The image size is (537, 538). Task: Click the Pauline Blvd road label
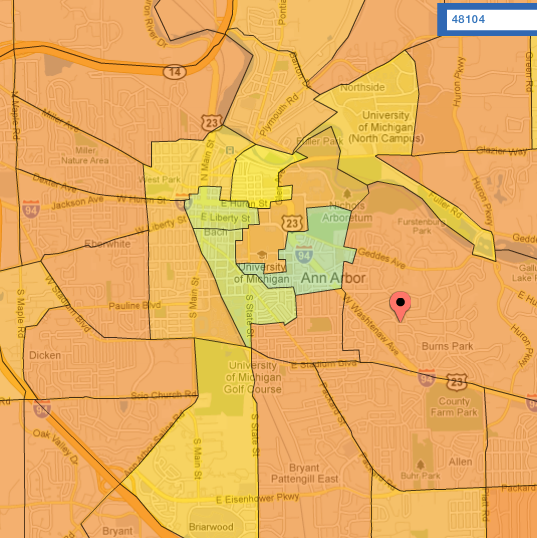(135, 305)
